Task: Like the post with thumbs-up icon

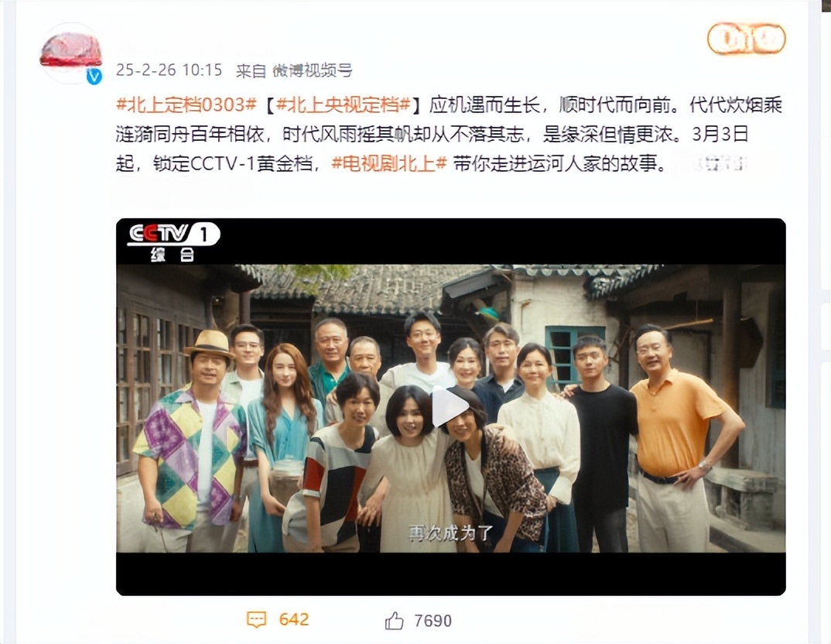Action: tap(395, 620)
